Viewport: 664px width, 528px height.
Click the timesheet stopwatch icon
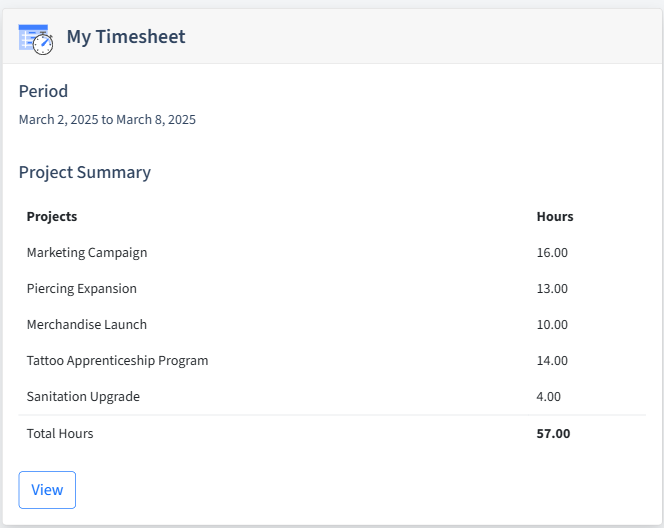(x=36, y=39)
